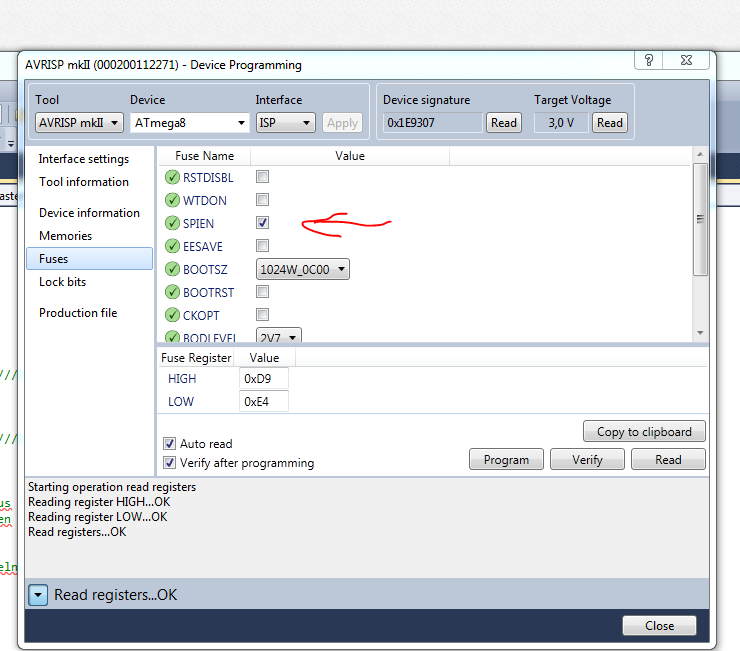Screen dimensions: 740x651
Task: Click the HIGH register label
Action: point(182,379)
